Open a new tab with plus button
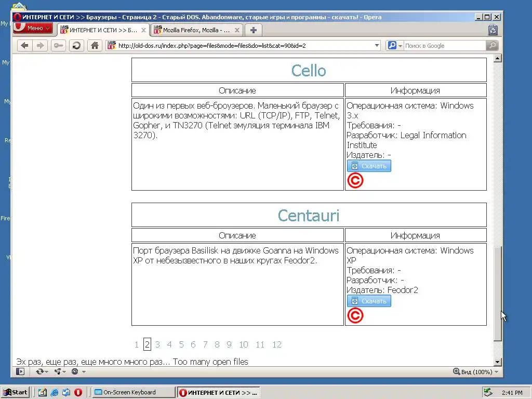The height and width of the screenshot is (399, 532). 253,30
